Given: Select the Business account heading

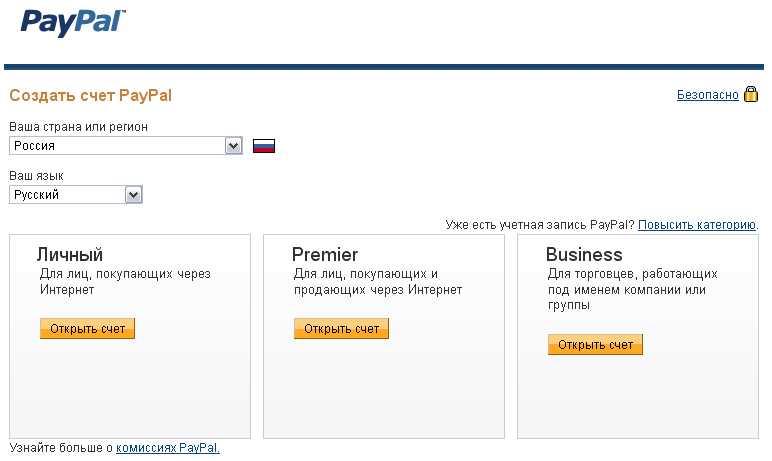Looking at the screenshot, I should 584,255.
